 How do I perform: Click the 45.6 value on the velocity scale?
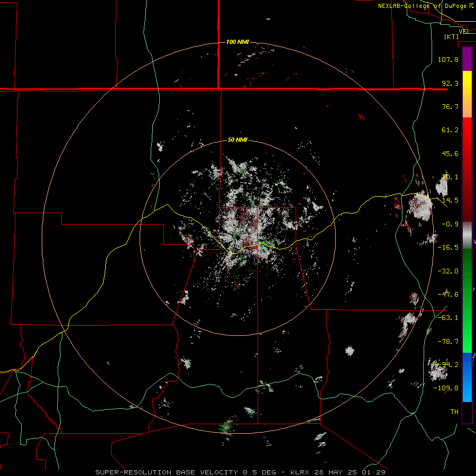[450, 153]
